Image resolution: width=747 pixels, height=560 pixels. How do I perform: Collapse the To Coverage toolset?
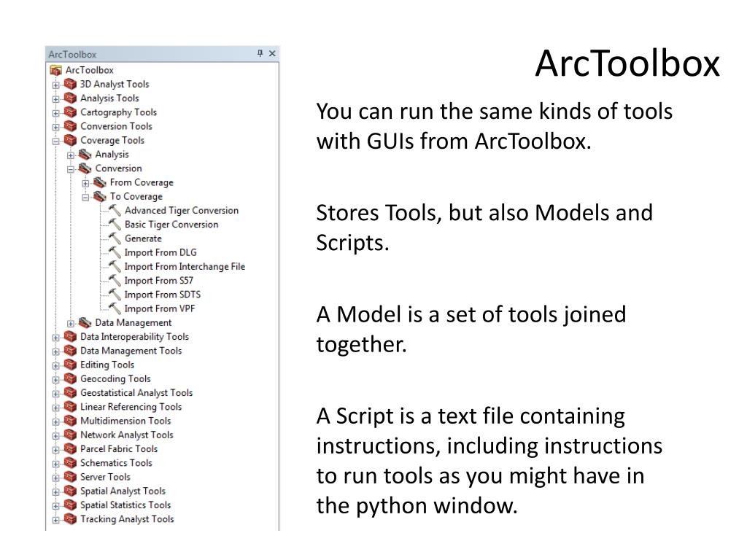tap(85, 198)
